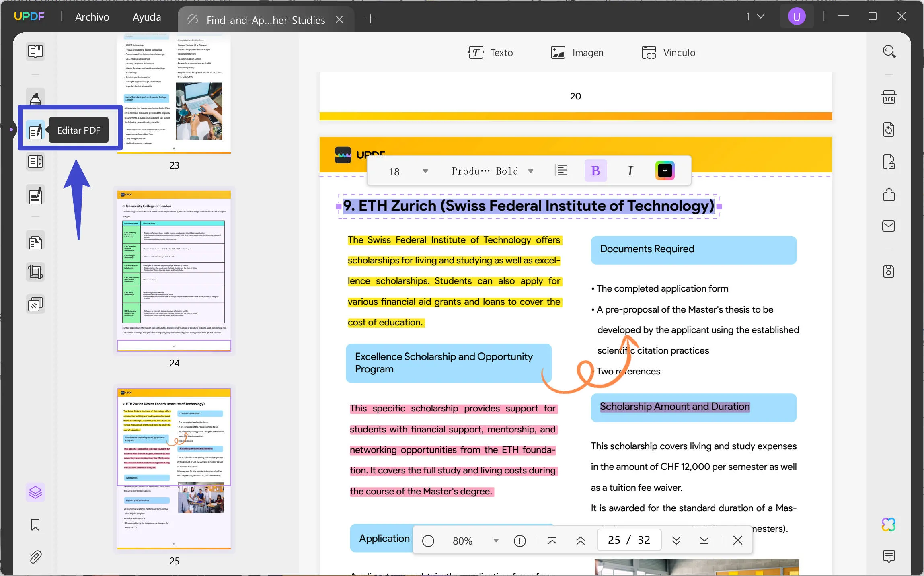The height and width of the screenshot is (576, 924).
Task: Select page 24 thumbnail
Action: click(174, 271)
